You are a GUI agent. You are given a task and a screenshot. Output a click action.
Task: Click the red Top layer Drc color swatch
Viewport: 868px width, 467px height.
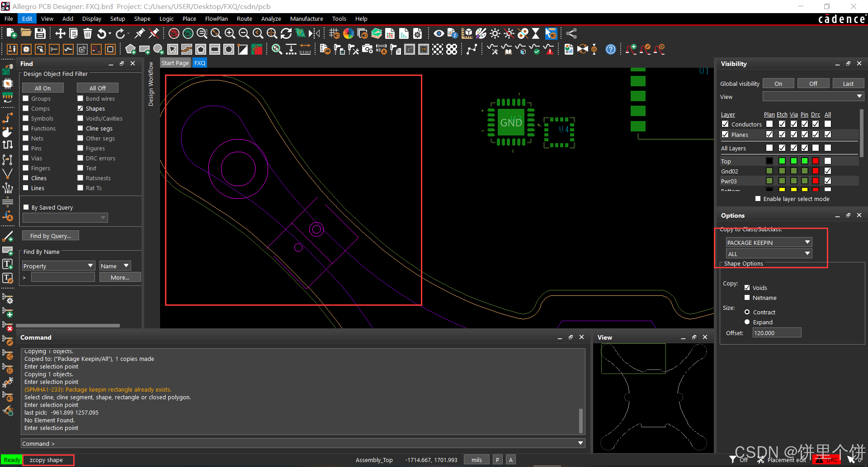point(815,161)
